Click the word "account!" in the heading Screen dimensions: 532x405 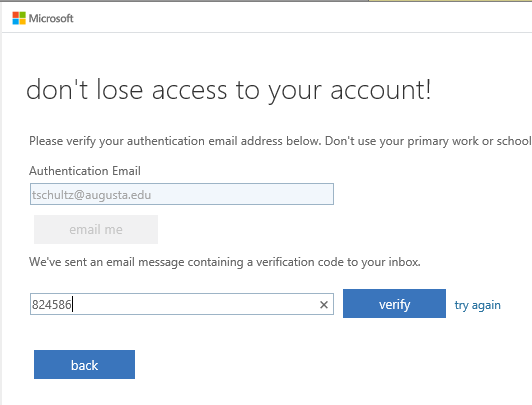coord(381,90)
